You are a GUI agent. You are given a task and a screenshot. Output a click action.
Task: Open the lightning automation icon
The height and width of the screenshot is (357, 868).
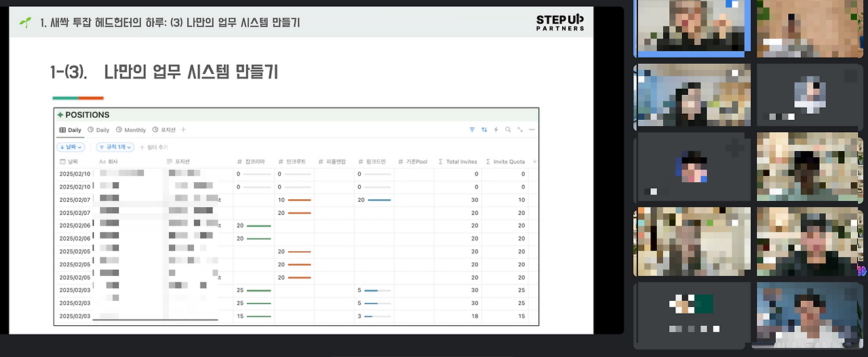496,129
